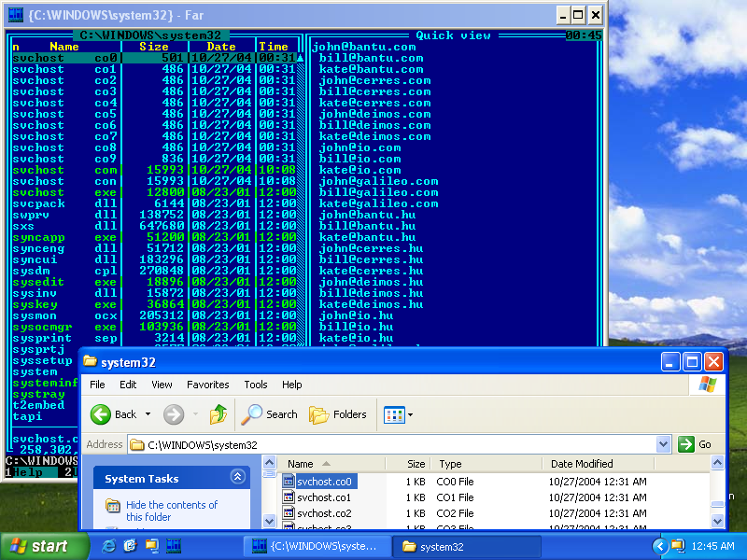Click the Windows flag logo in Explorer
Screen dimensions: 747x560
pos(708,384)
